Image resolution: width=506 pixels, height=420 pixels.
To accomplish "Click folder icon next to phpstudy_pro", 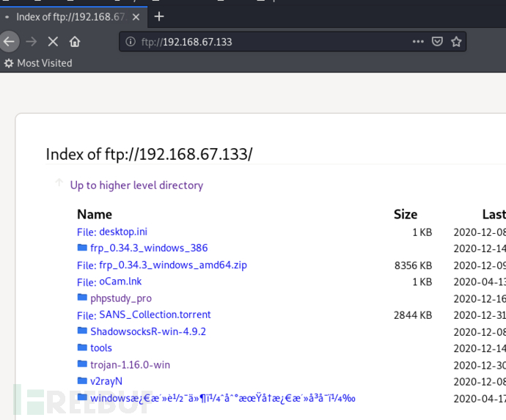I will coord(82,297).
